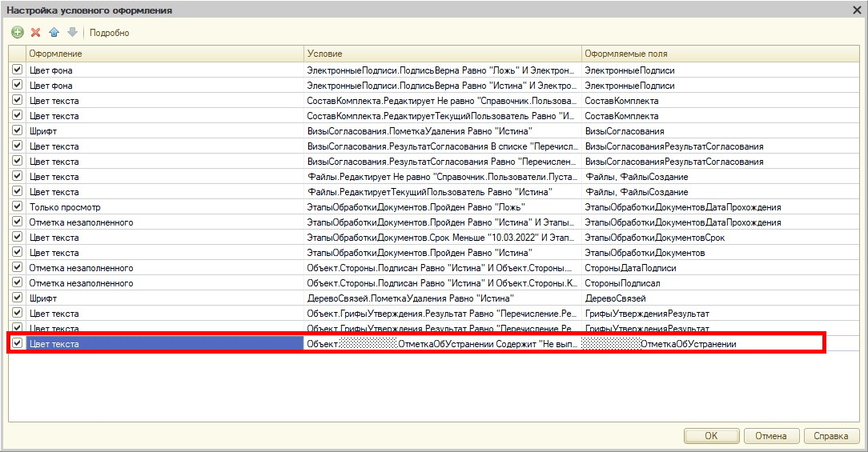
Task: Select the Только просмотр formatting cell
Action: pos(164,207)
